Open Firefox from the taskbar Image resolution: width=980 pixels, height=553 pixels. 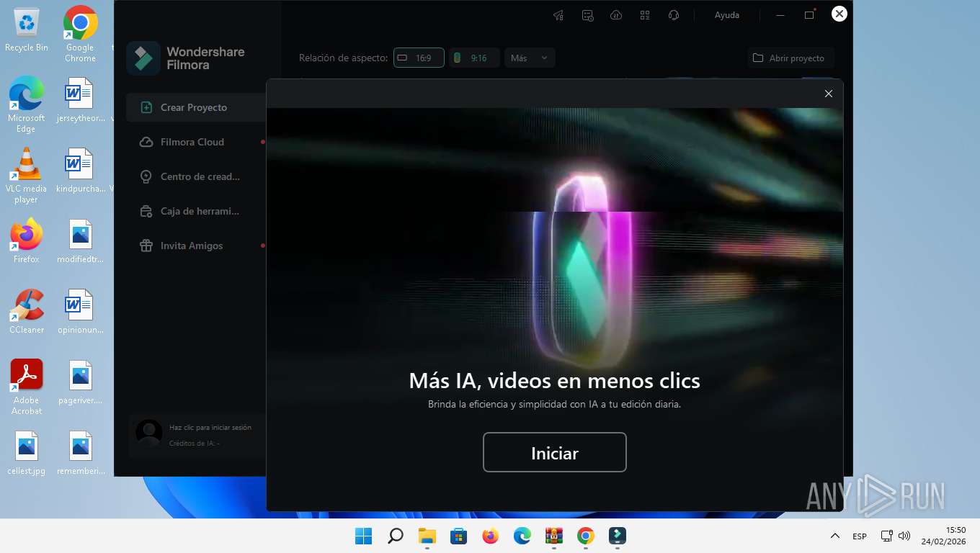491,536
